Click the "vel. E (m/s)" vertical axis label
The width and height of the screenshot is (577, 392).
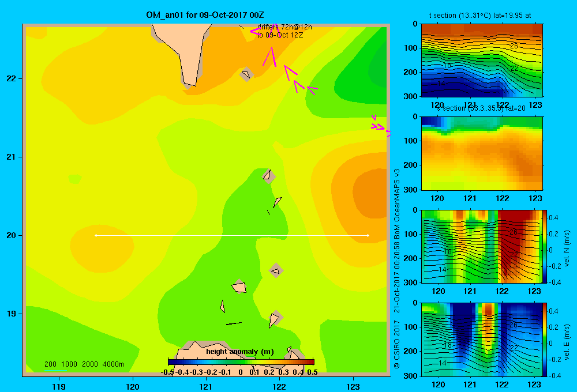point(567,342)
